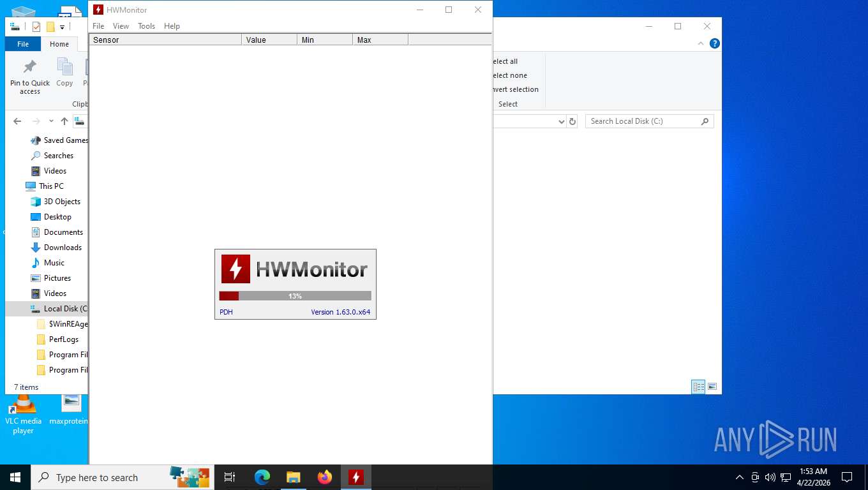Click HWMonitor taskbar button
Screen dimensions: 868x490
click(356, 477)
